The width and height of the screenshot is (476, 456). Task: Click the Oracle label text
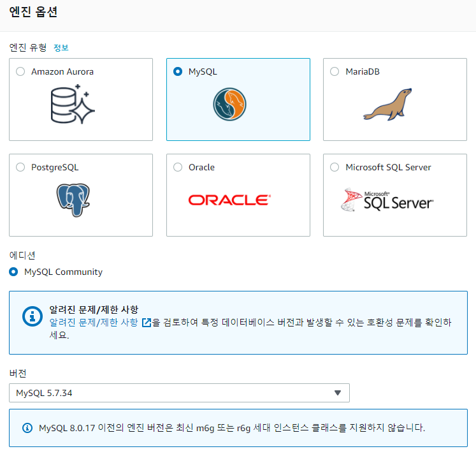tap(201, 167)
